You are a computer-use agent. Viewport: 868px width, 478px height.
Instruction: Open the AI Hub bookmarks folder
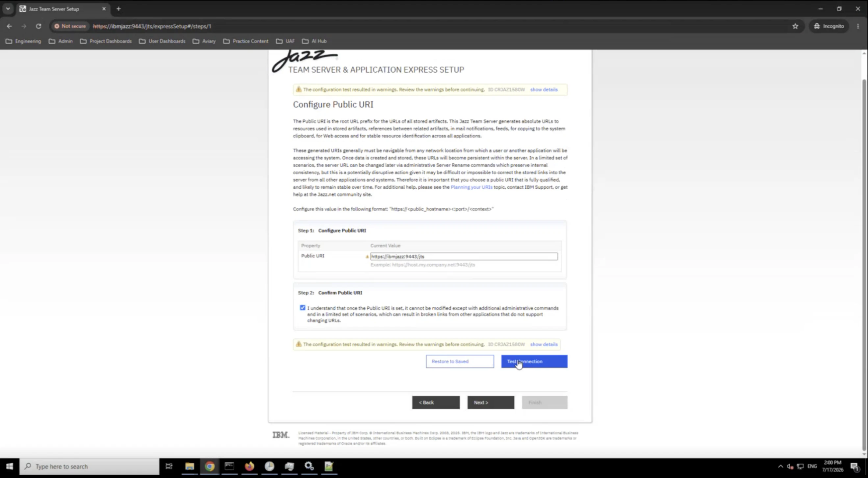point(314,41)
